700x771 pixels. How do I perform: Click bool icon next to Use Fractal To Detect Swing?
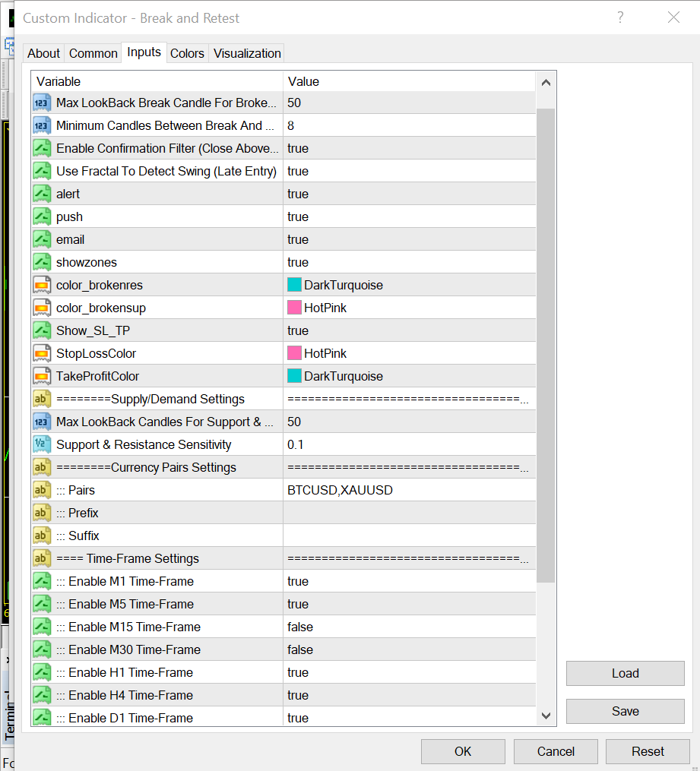point(42,171)
